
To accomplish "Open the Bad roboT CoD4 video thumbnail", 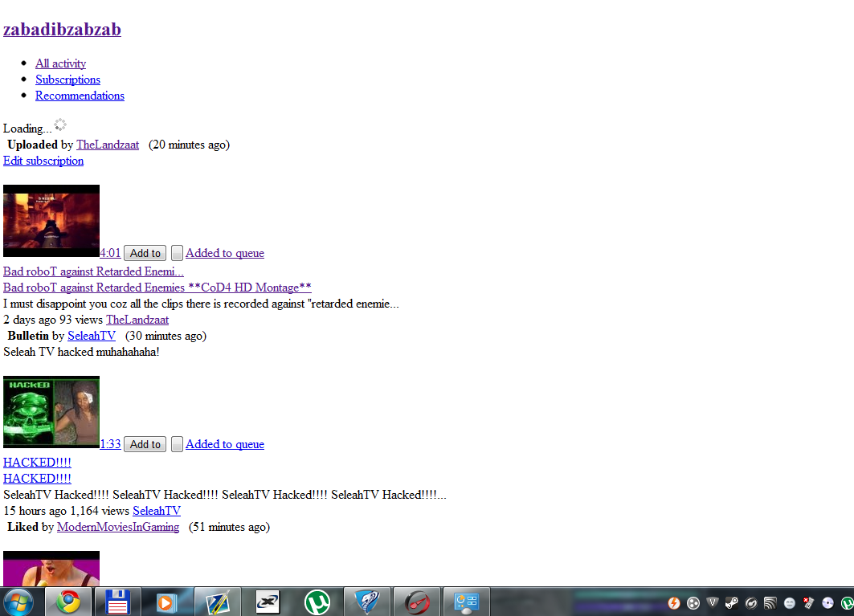I will point(51,221).
